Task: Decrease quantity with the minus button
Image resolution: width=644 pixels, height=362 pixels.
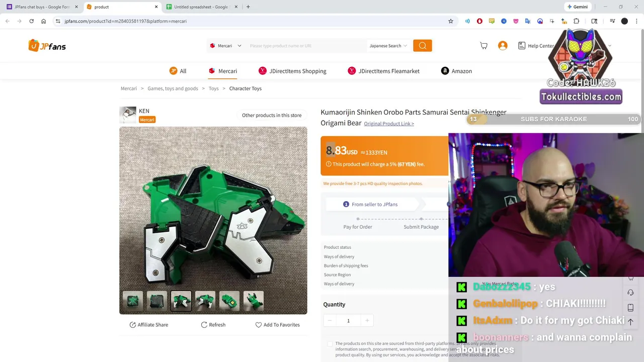Action: 330,321
